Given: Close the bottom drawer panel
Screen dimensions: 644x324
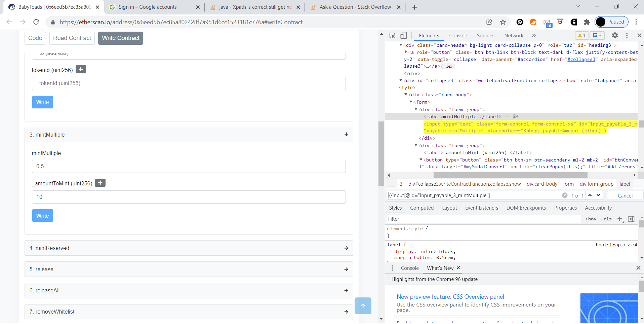Looking at the screenshot, I should point(638,268).
